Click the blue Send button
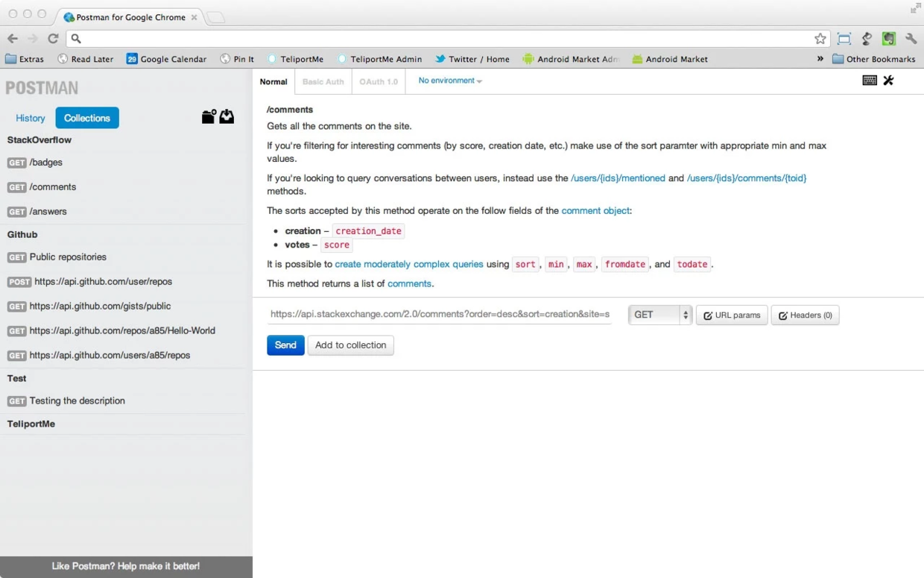Image resolution: width=924 pixels, height=578 pixels. [x=285, y=345]
